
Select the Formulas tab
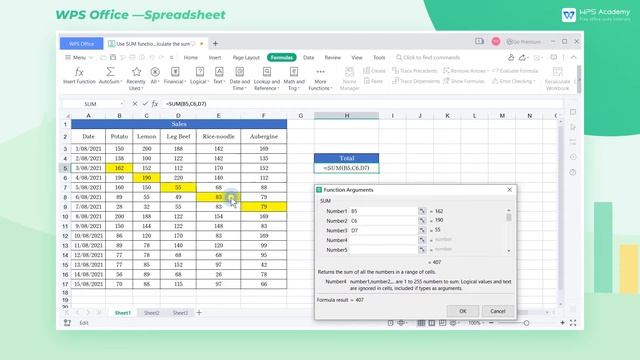282,58
